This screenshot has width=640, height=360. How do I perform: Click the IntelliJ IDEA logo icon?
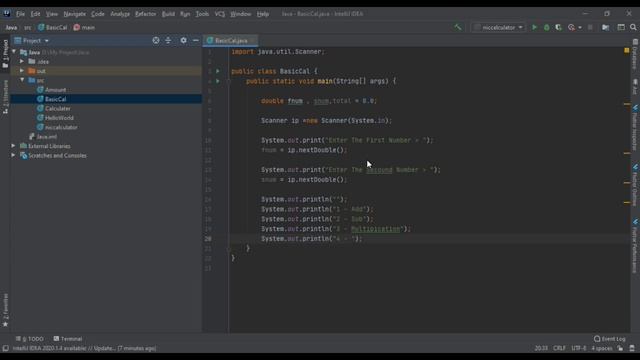tap(7, 13)
